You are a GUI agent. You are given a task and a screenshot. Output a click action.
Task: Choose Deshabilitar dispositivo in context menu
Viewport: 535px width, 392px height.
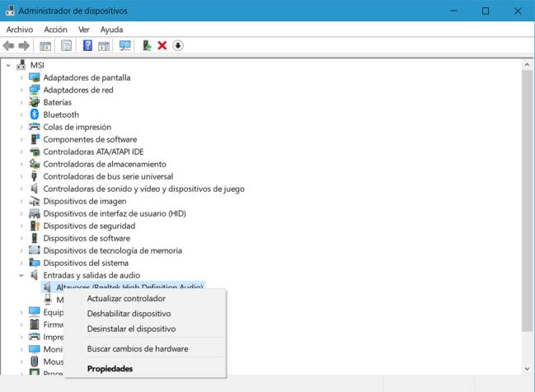[145, 314]
